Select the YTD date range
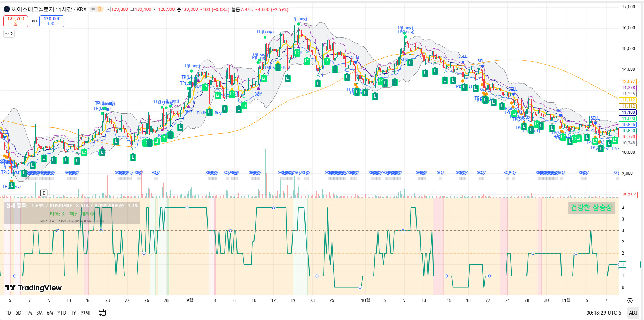The width and height of the screenshot is (644, 320). 62,313
